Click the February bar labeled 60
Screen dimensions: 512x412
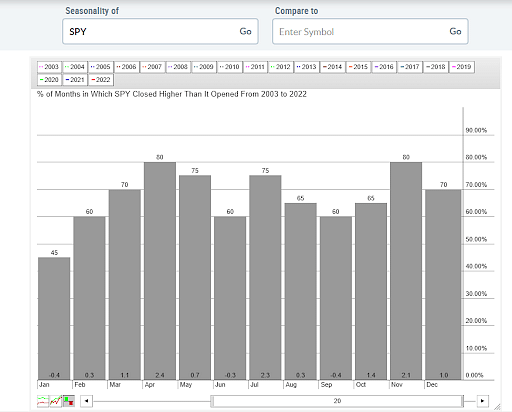(89, 298)
